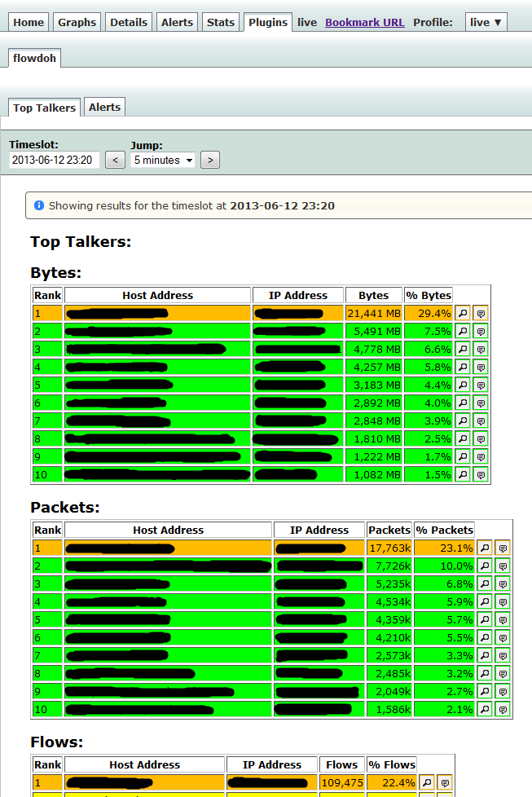Open the Jump 5 minutes dropdown
The image size is (532, 797).
point(163,160)
